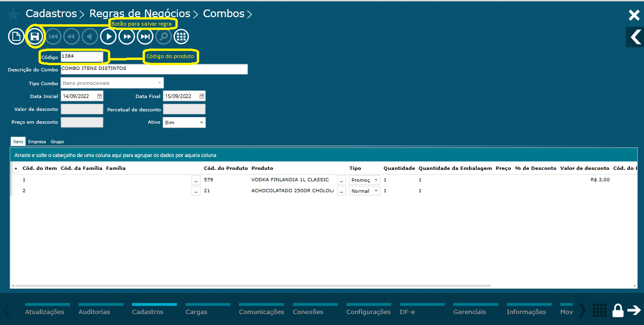The image size is (644, 325).
Task: Click the R$ 3,00 discount value cell
Action: click(x=600, y=180)
